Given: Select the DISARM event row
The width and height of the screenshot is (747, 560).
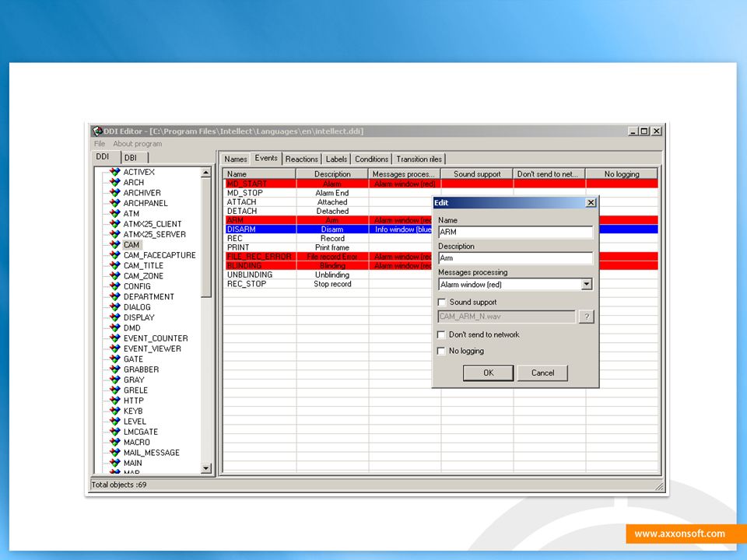Looking at the screenshot, I should tap(440, 229).
